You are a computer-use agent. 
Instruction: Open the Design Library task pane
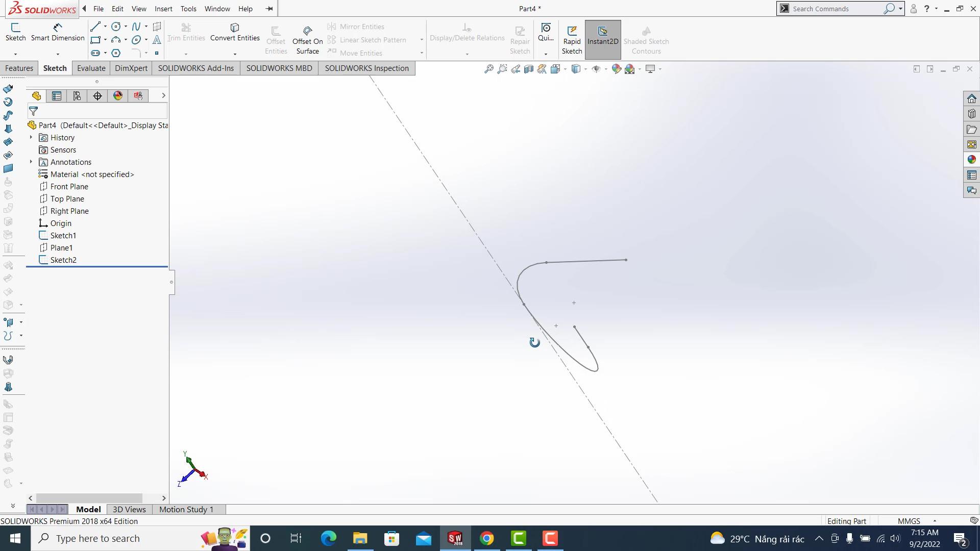[x=972, y=114]
